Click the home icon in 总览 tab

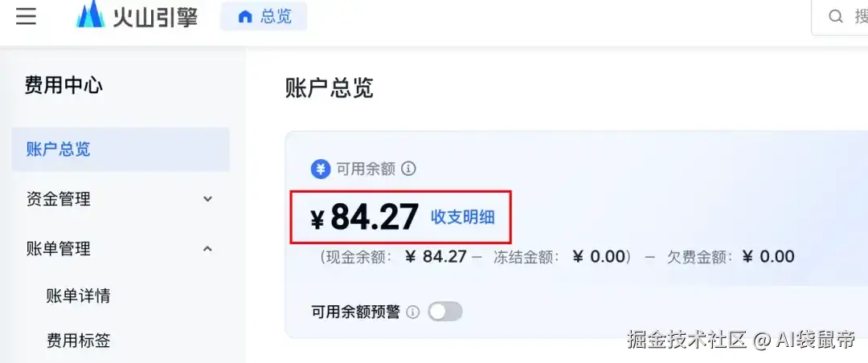coord(244,17)
